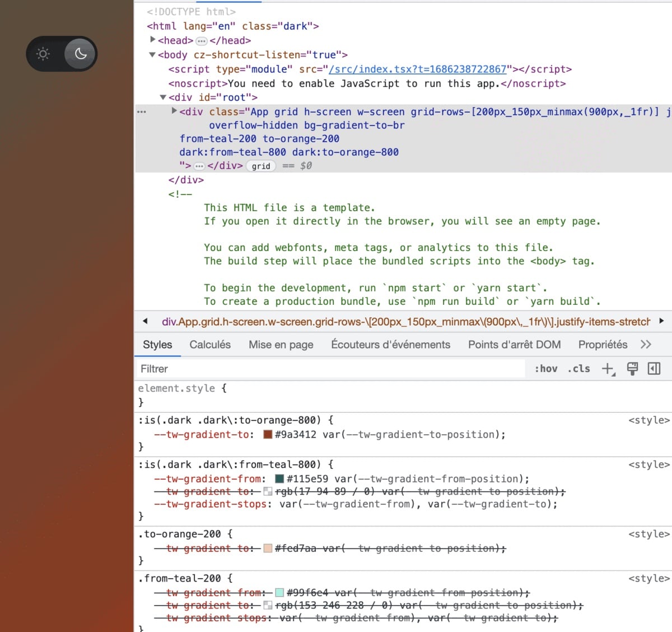Click the left arrow of the breadcrumb bar
This screenshot has height=632, width=672.
pos(146,321)
